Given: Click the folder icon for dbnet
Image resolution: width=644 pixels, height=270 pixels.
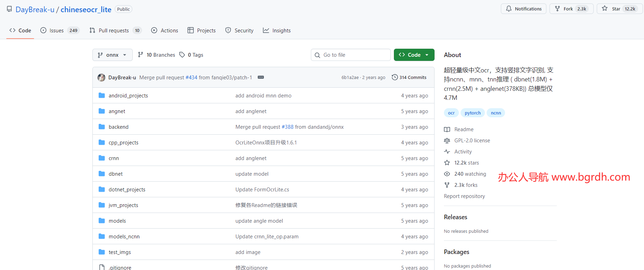Looking at the screenshot, I should 102,174.
